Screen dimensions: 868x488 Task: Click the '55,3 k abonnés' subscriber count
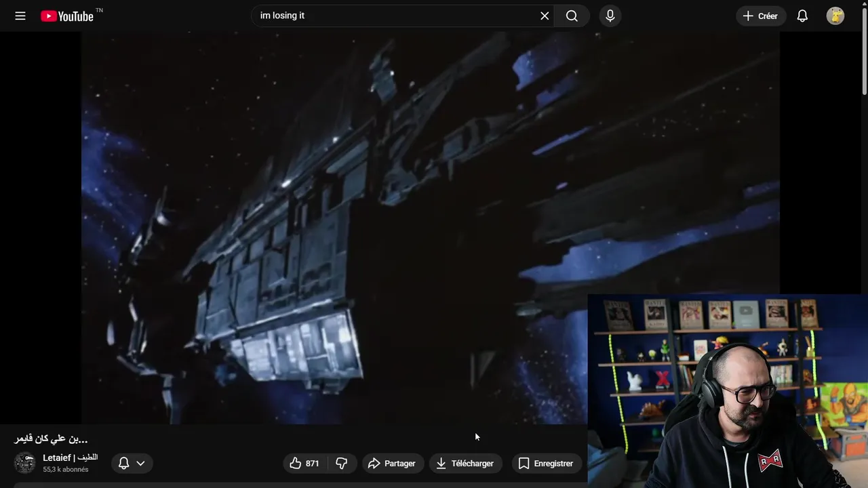pos(66,469)
